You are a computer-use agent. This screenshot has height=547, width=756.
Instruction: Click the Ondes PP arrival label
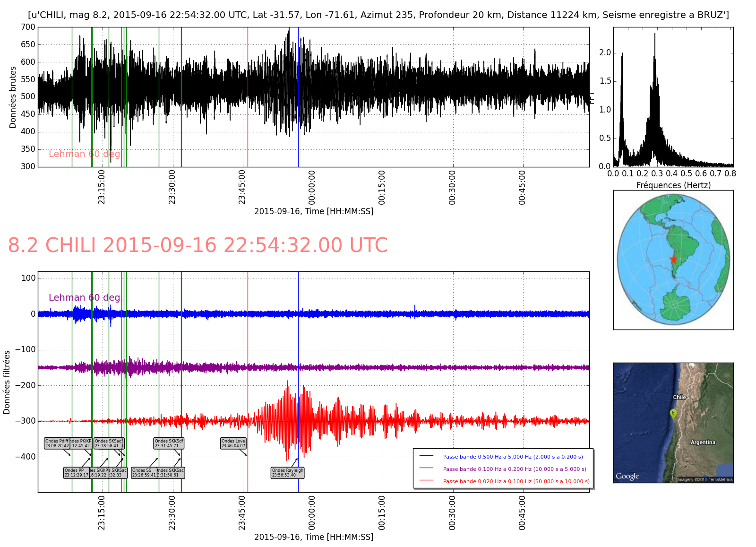pos(76,473)
